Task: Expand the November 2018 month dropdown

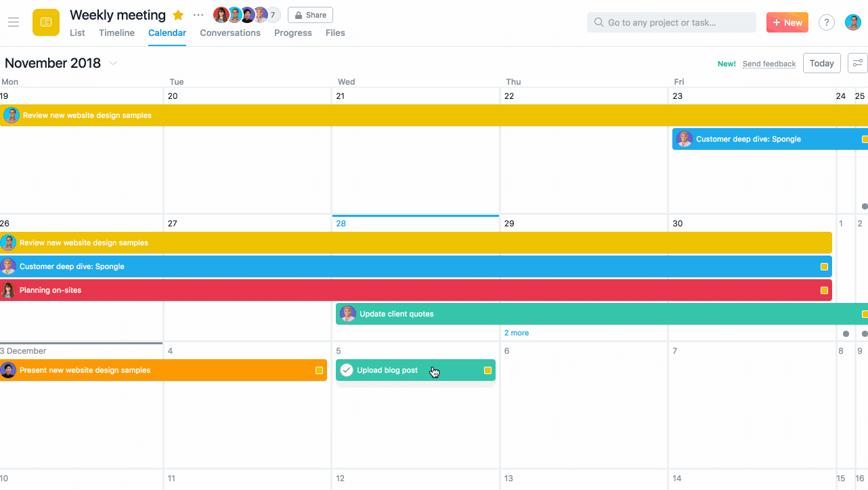Action: 112,62
